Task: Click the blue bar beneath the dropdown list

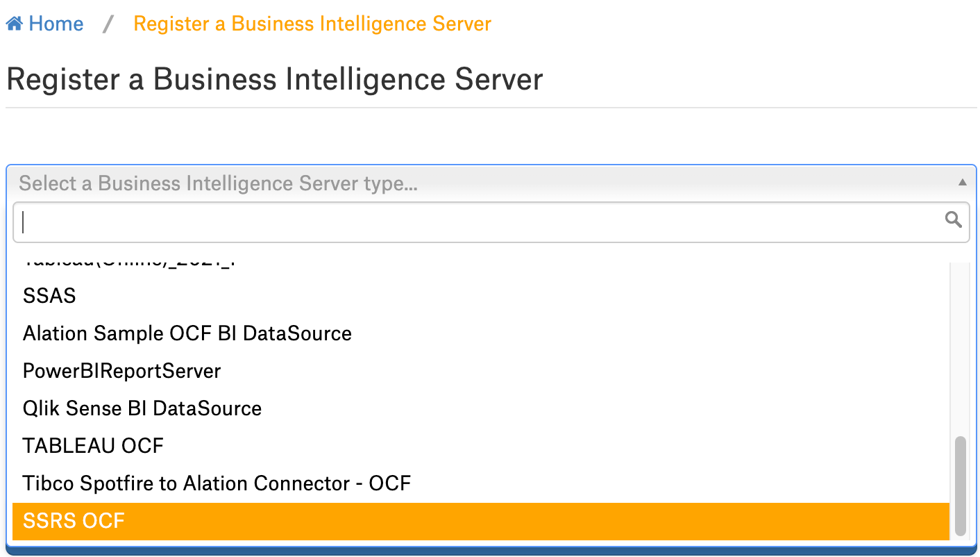Action: pos(491,550)
